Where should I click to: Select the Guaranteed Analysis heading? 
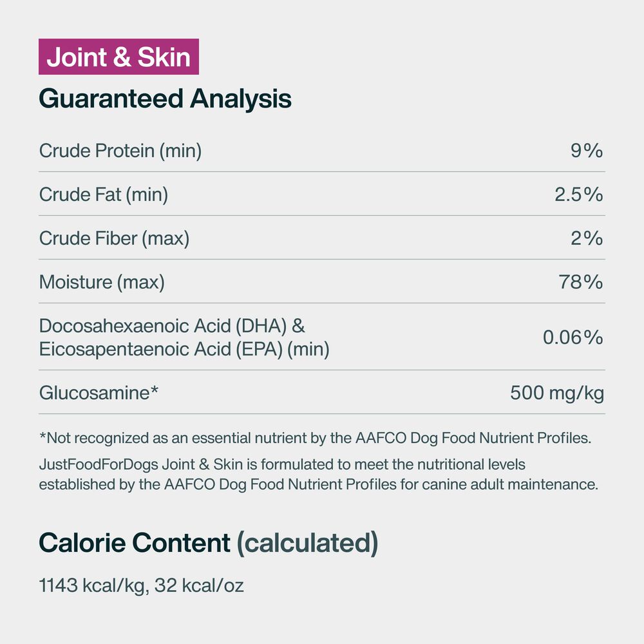(165, 99)
